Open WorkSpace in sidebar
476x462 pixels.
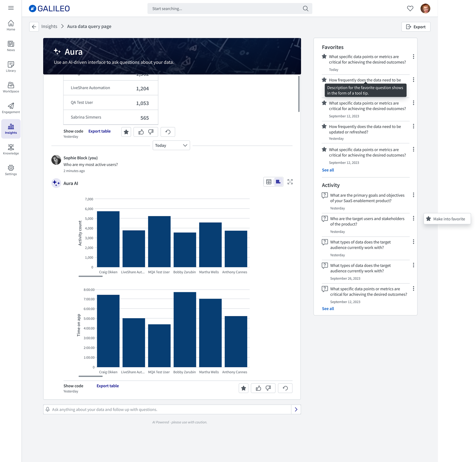11,87
